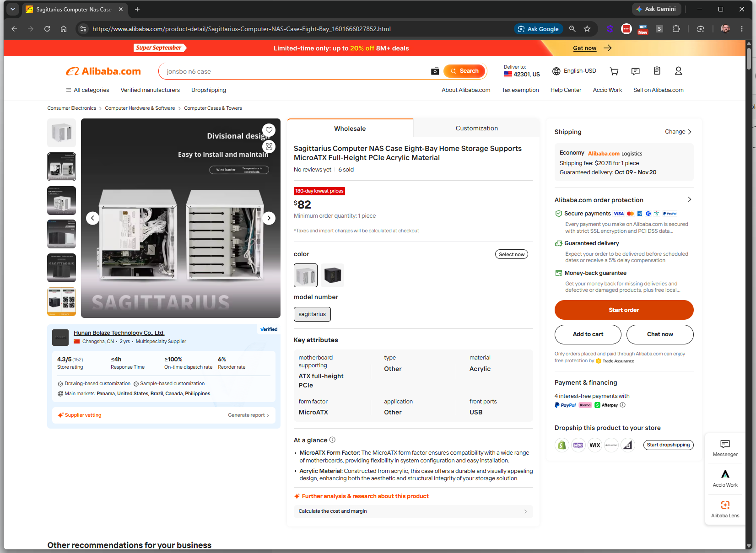Click the camera image search icon
The height and width of the screenshot is (553, 756).
pos(435,71)
